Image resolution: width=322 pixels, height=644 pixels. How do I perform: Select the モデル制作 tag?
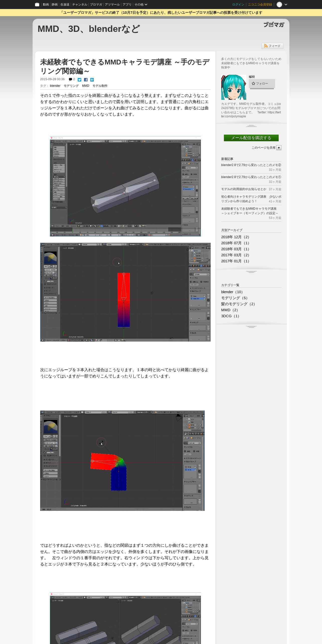(x=100, y=86)
